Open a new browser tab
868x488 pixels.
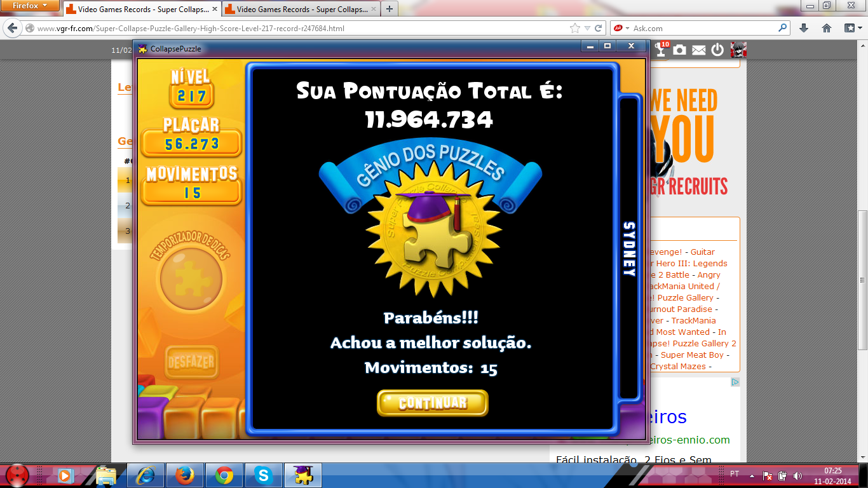point(389,9)
